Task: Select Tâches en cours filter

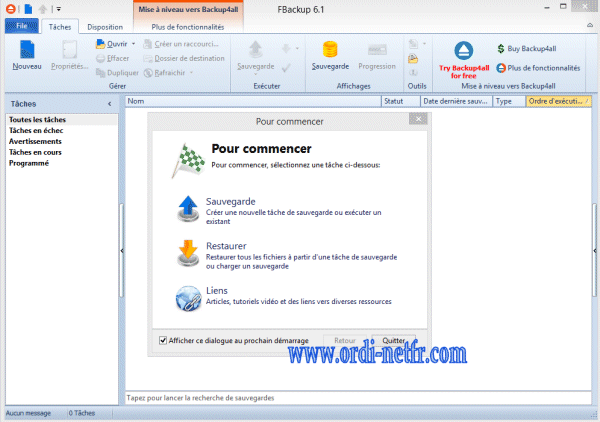Action: (x=61, y=152)
